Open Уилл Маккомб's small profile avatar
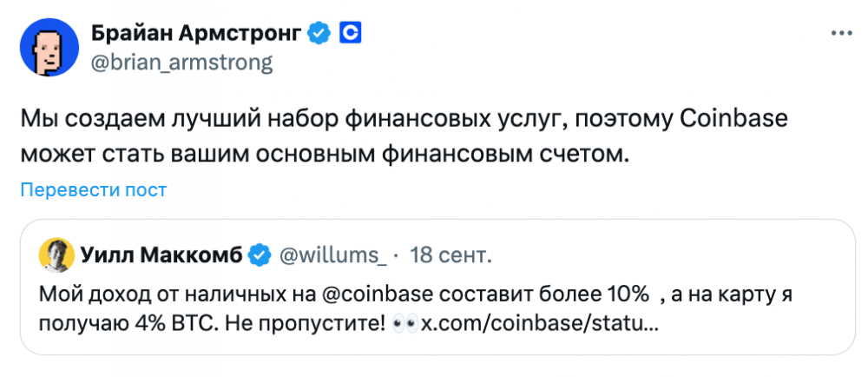The width and height of the screenshot is (868, 377). tap(55, 255)
